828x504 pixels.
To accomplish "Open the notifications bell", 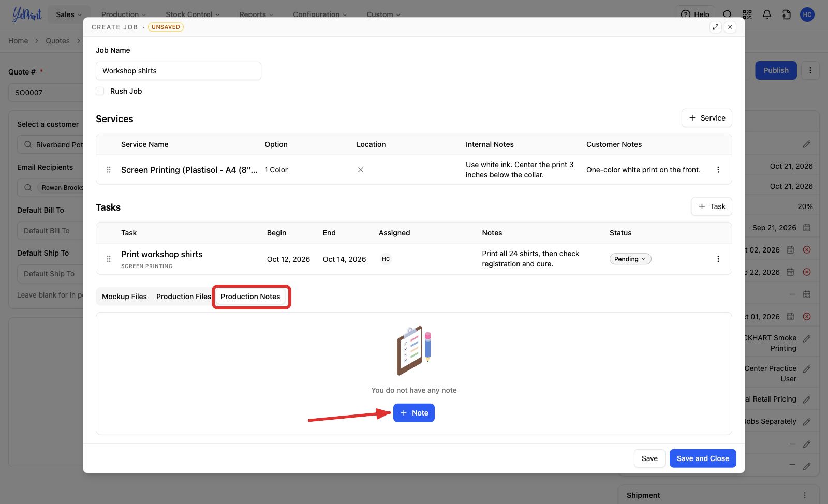I will pos(767,14).
